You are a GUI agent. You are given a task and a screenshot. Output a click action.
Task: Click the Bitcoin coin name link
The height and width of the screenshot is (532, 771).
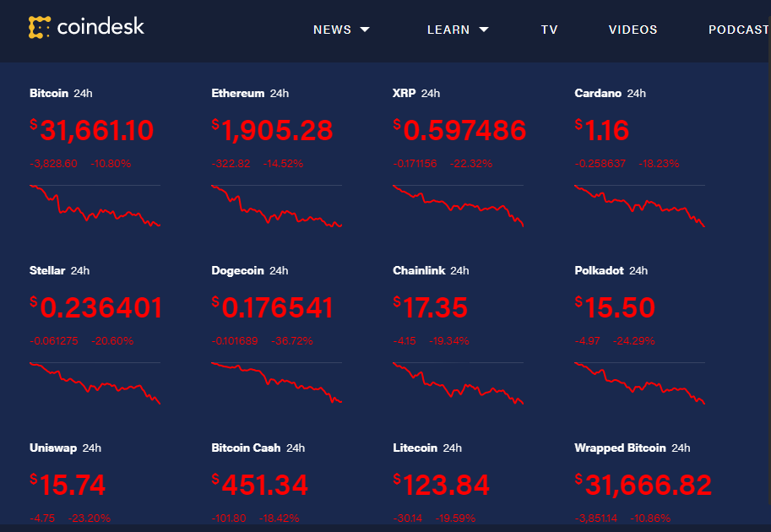49,94
